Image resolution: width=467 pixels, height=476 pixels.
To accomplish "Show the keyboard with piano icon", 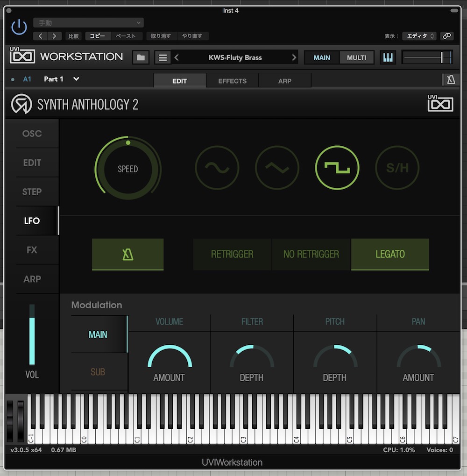I will point(388,57).
